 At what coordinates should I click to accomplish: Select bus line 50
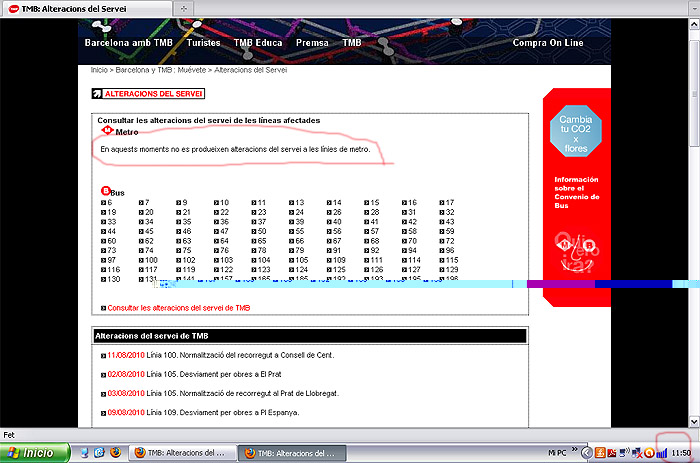coord(259,231)
